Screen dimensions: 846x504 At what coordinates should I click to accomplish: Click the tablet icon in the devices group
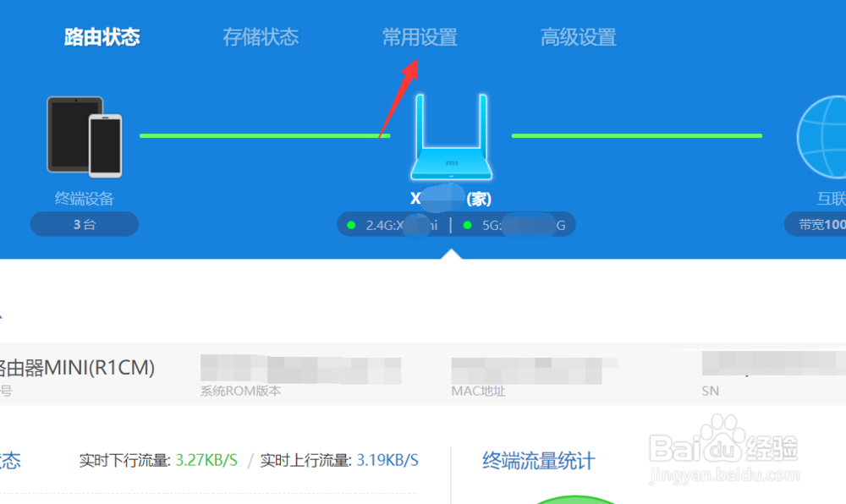click(72, 131)
